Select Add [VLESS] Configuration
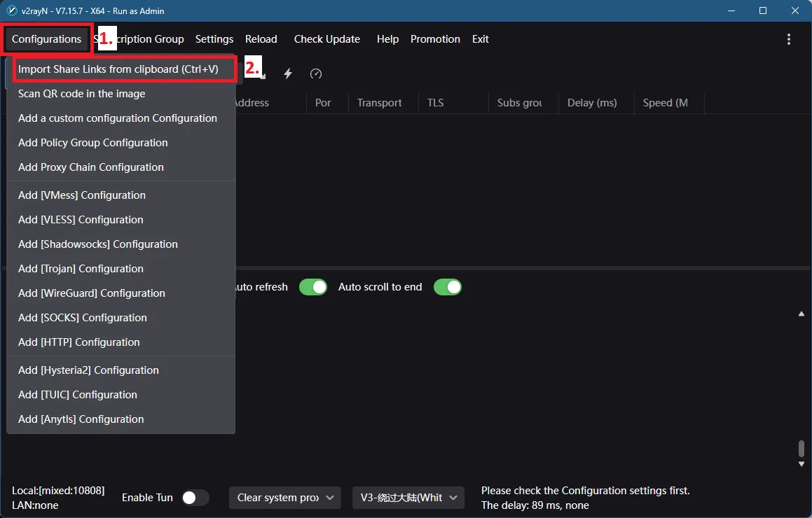This screenshot has height=518, width=812. (x=81, y=220)
